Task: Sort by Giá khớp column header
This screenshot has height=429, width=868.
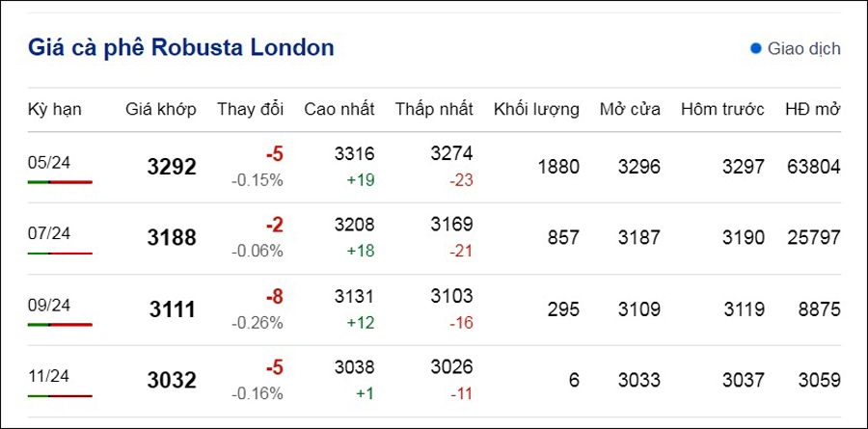Action: click(160, 110)
